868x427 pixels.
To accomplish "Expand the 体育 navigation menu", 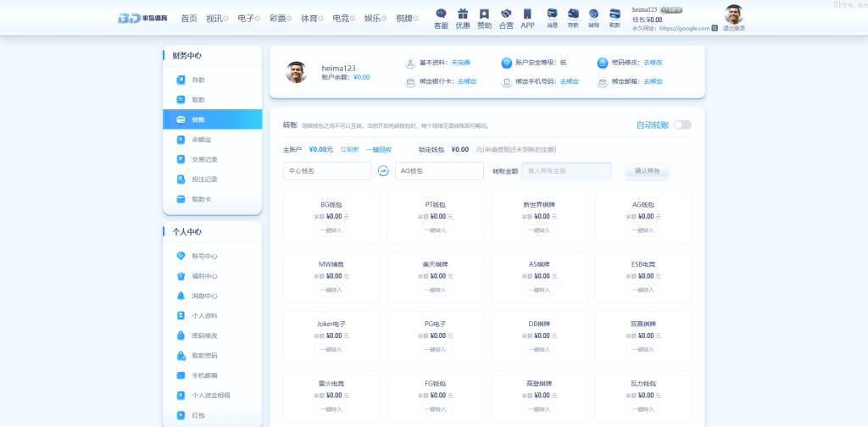I will (311, 18).
